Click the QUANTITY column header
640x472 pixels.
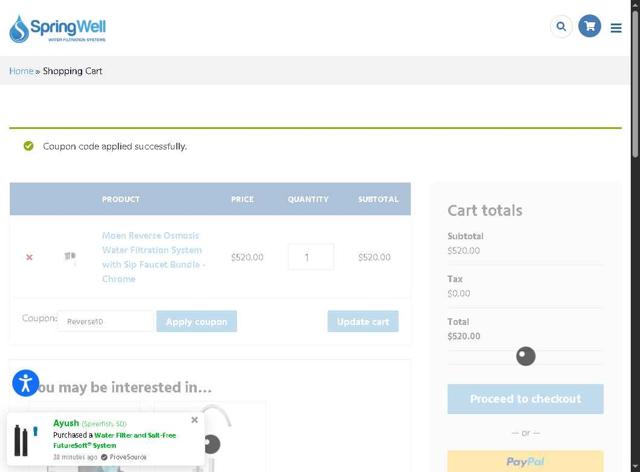pyautogui.click(x=308, y=199)
